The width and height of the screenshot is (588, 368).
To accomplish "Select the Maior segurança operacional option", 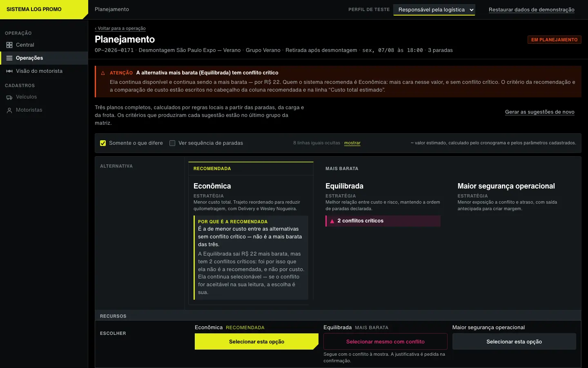I will point(514,342).
